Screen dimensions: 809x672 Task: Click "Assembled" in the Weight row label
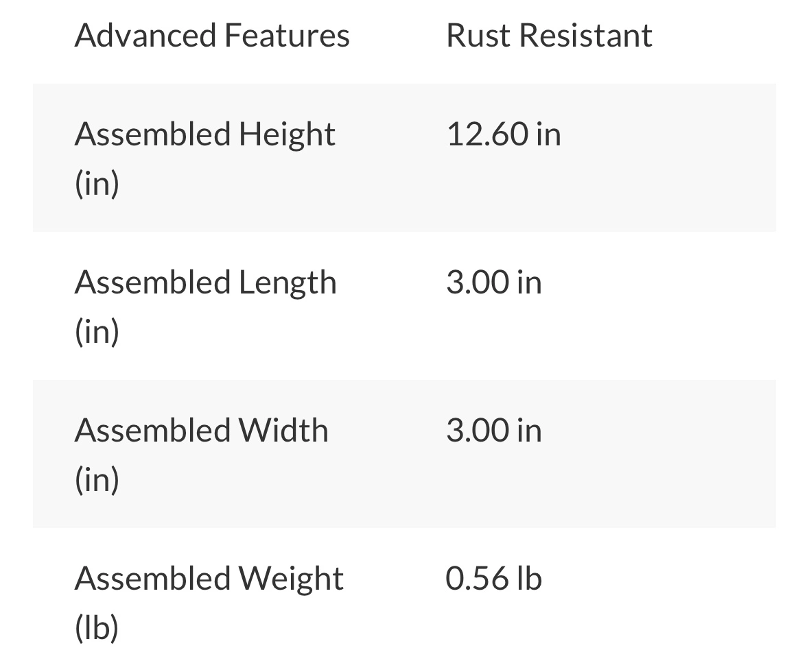151,579
